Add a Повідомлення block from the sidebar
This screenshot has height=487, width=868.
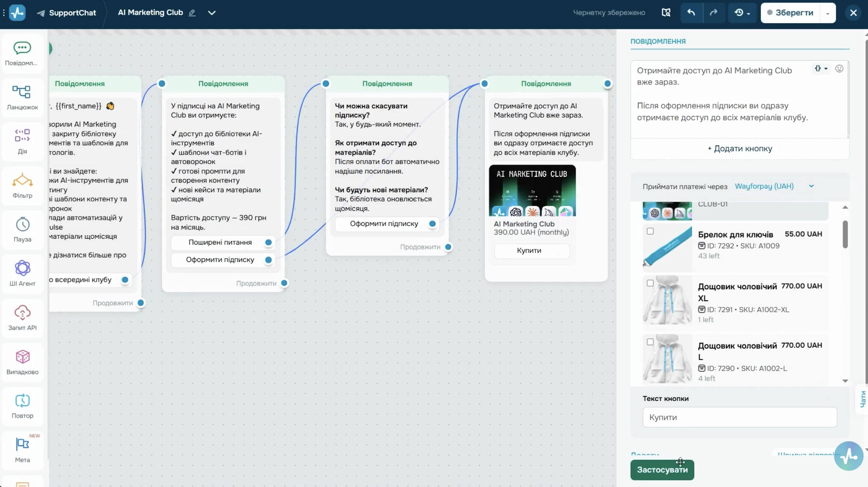(x=22, y=54)
